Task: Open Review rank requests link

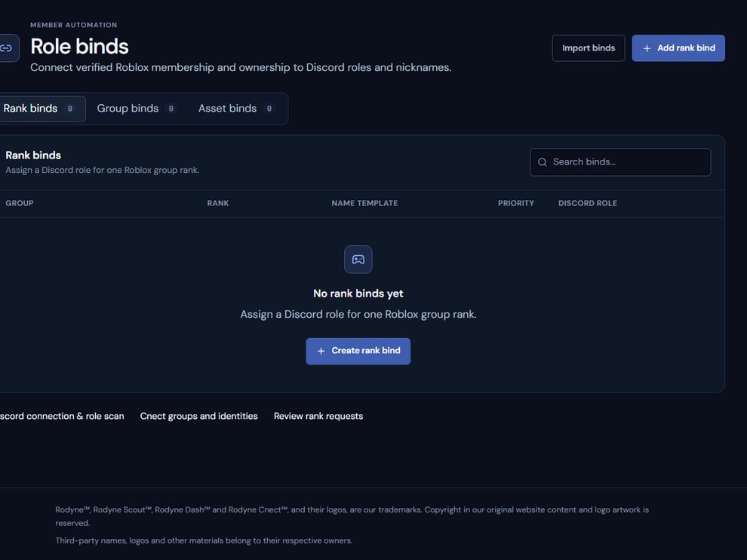Action: (x=318, y=416)
